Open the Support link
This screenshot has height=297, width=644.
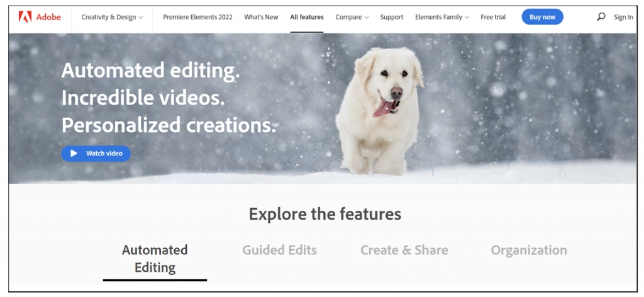391,17
